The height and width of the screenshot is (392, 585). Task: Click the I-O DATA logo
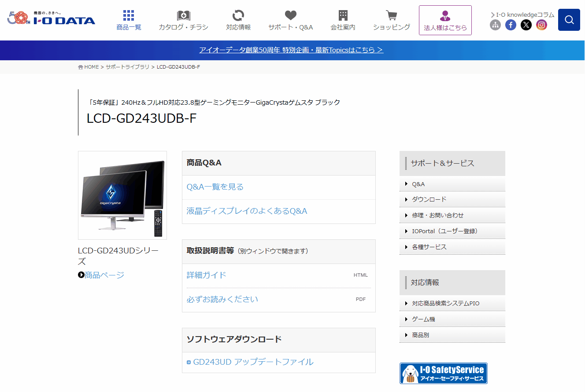click(52, 18)
